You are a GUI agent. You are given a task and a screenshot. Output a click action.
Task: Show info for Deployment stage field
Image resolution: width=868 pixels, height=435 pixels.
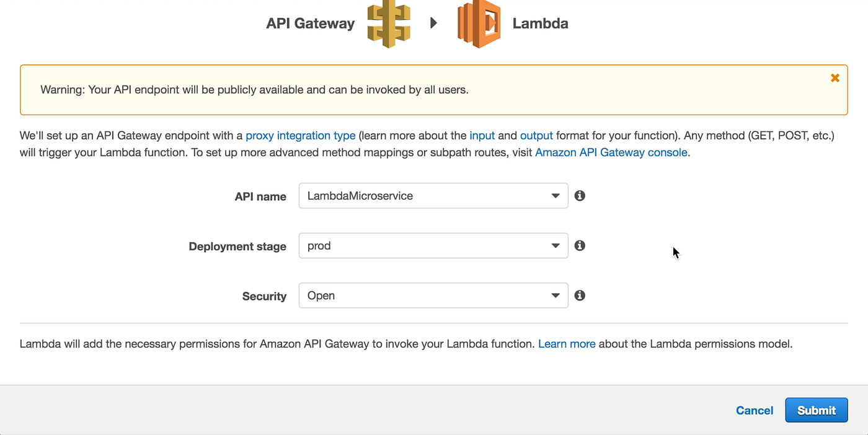(580, 246)
